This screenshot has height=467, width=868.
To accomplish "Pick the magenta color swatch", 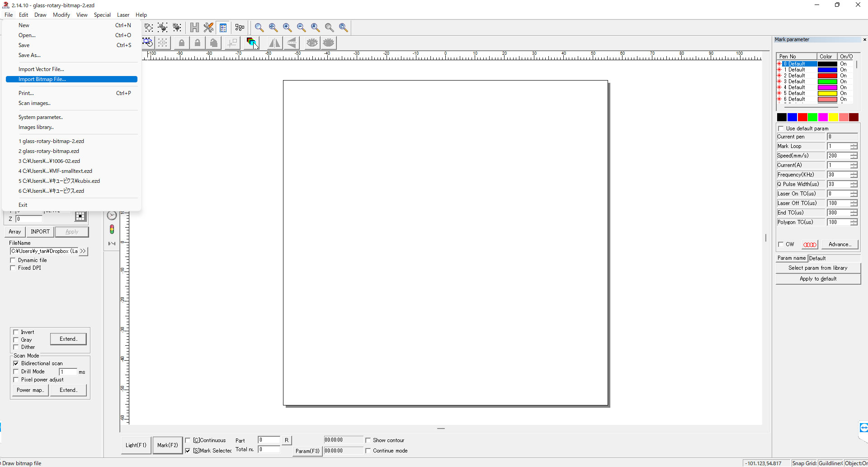I will click(823, 117).
